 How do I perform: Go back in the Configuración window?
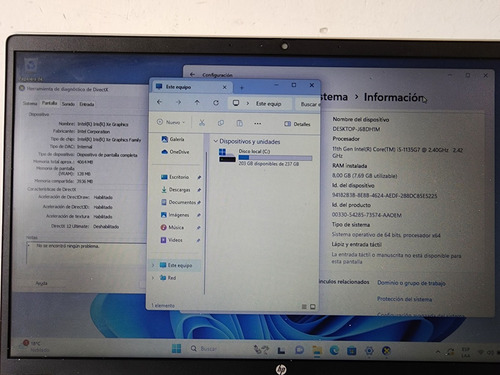pyautogui.click(x=192, y=74)
